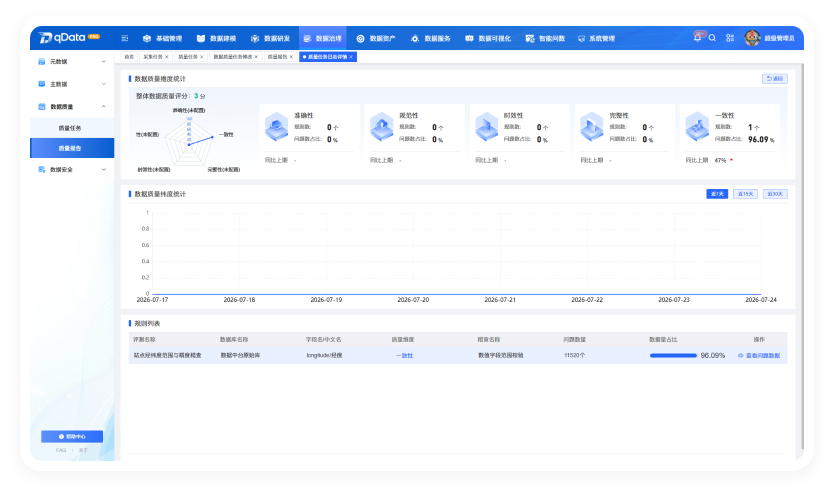This screenshot has width=834, height=495.
Task: Click the 评测名称 column header
Action: (x=144, y=339)
